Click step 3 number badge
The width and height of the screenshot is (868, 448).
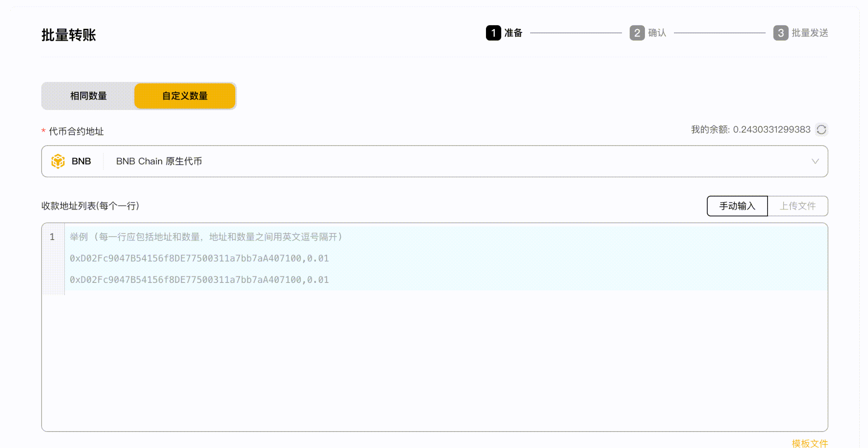[781, 33]
